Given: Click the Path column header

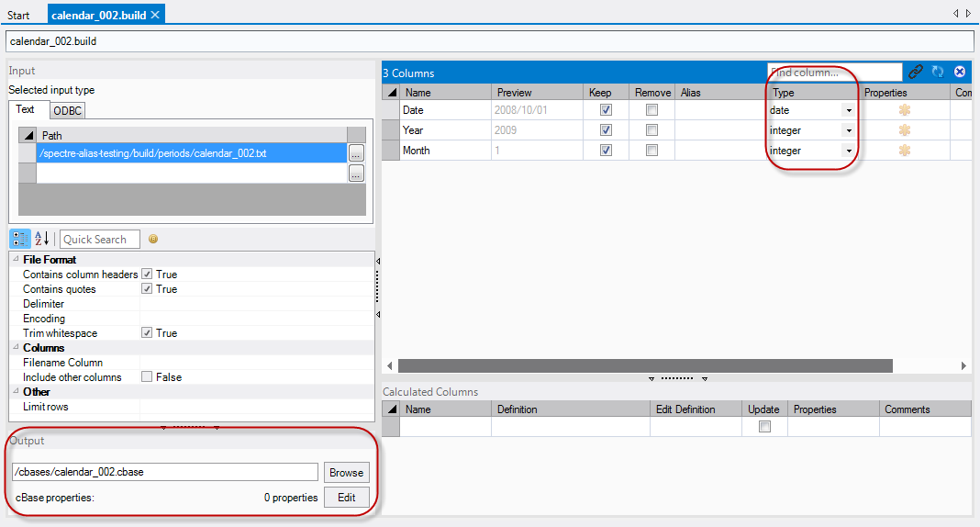Looking at the screenshot, I should coord(192,135).
